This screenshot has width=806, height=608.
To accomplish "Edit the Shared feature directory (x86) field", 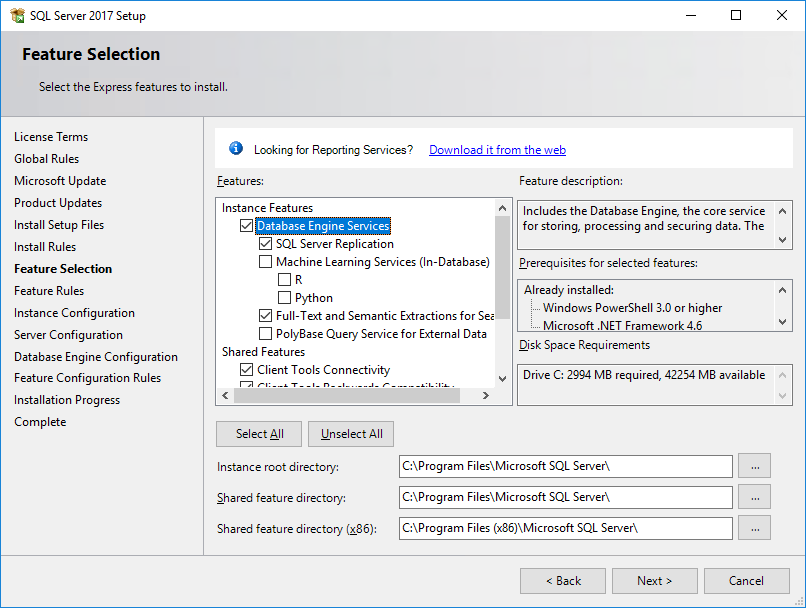I will click(x=565, y=528).
